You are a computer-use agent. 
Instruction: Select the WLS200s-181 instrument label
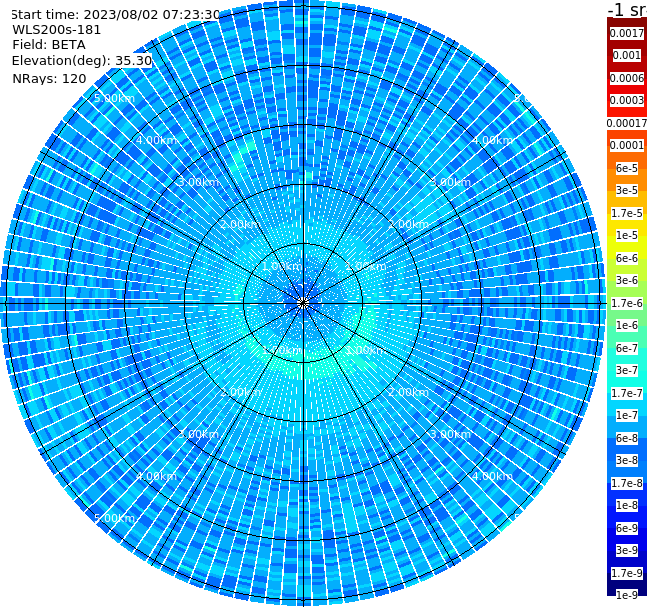57,30
